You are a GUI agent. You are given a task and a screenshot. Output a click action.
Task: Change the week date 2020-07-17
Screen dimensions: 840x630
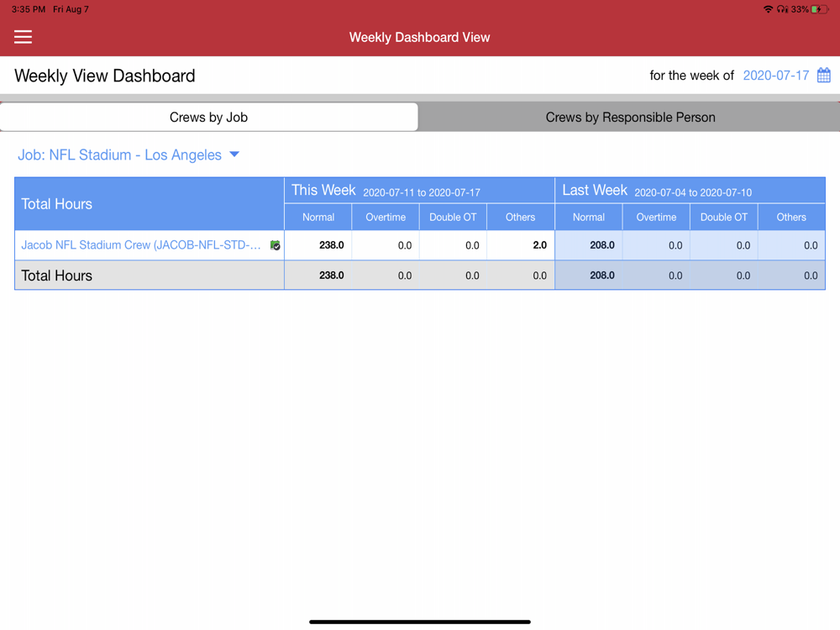pyautogui.click(x=775, y=76)
